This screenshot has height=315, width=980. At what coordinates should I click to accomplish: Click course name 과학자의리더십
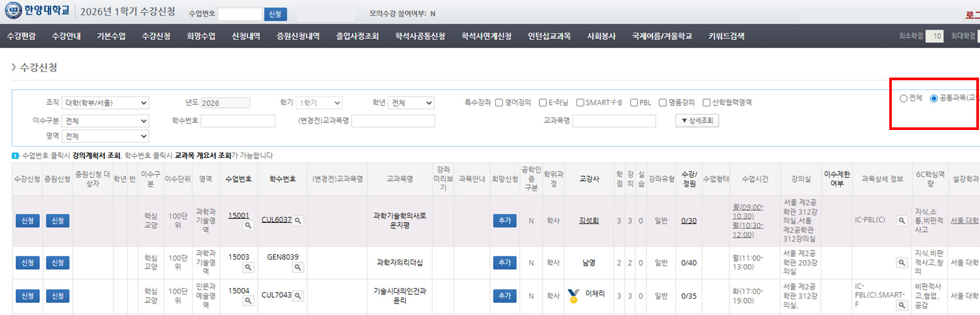click(x=400, y=263)
